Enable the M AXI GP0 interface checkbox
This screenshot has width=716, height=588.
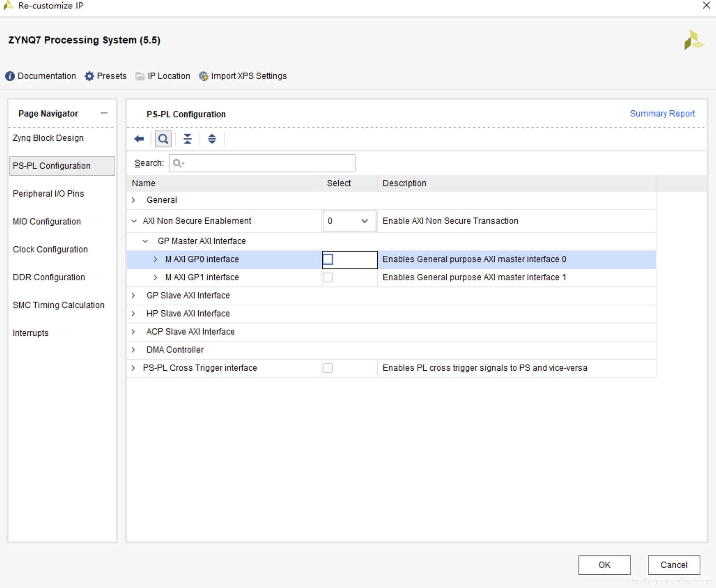(328, 259)
